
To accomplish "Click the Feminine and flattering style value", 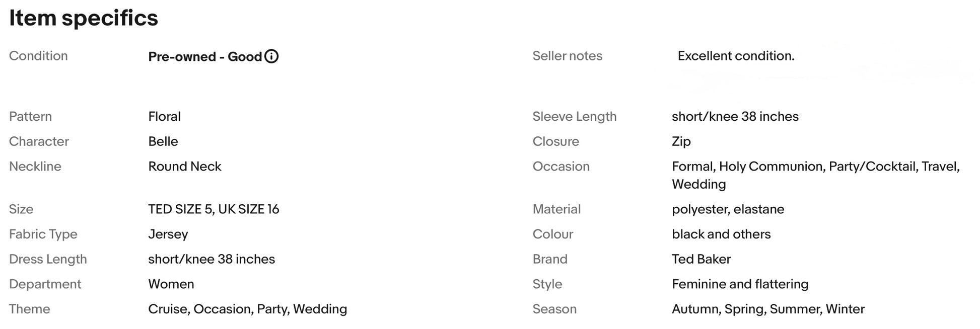I will [x=740, y=284].
